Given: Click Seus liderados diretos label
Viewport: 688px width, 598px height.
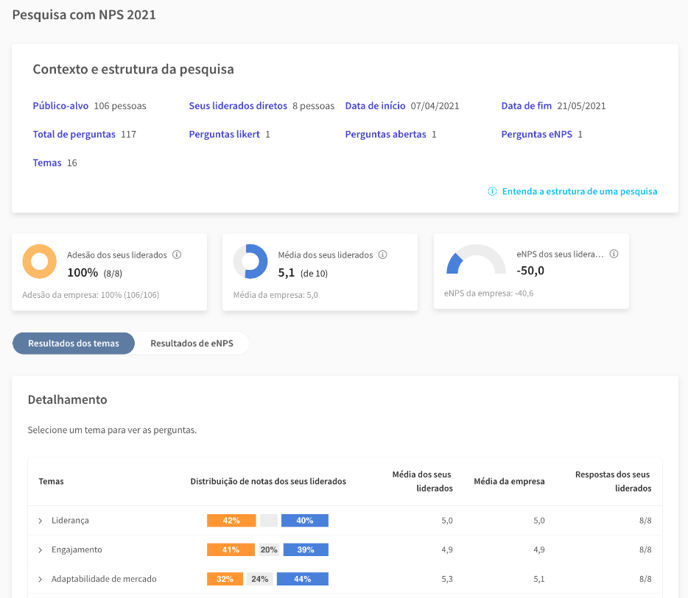Looking at the screenshot, I should click(238, 106).
